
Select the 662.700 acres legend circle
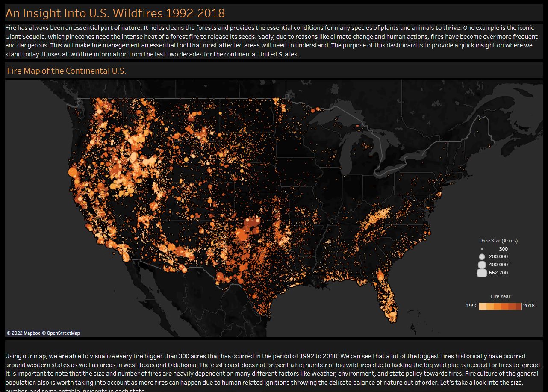(482, 273)
